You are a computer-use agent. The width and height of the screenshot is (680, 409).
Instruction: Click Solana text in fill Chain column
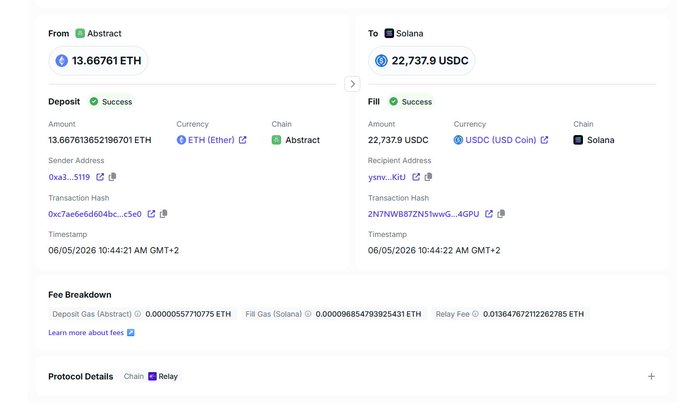601,140
